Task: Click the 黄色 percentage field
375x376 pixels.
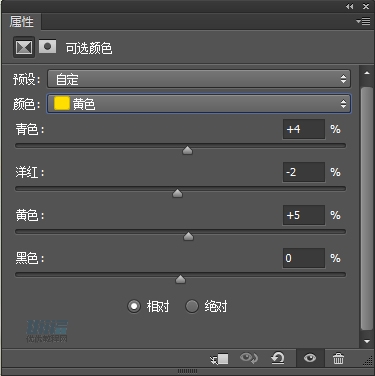Action: click(304, 215)
